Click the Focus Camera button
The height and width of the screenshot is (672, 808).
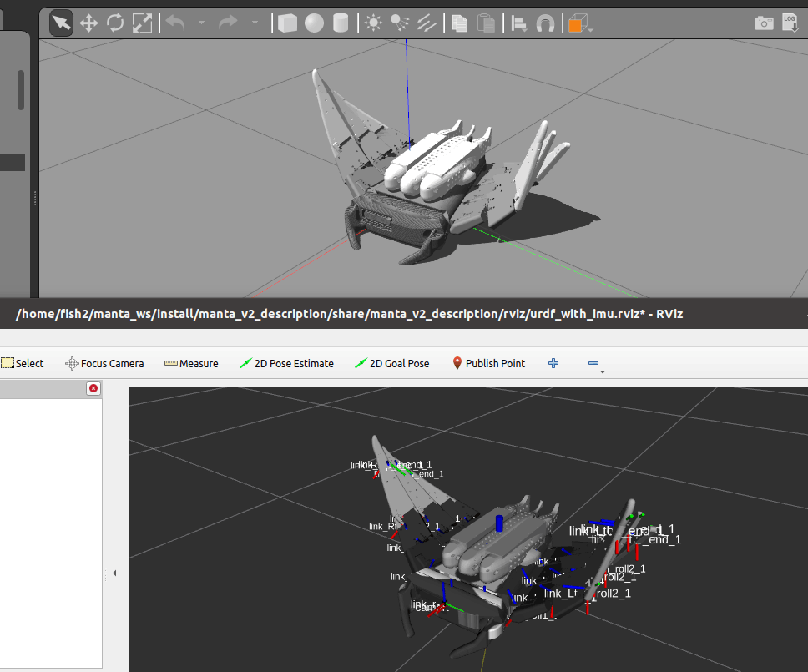pos(104,363)
